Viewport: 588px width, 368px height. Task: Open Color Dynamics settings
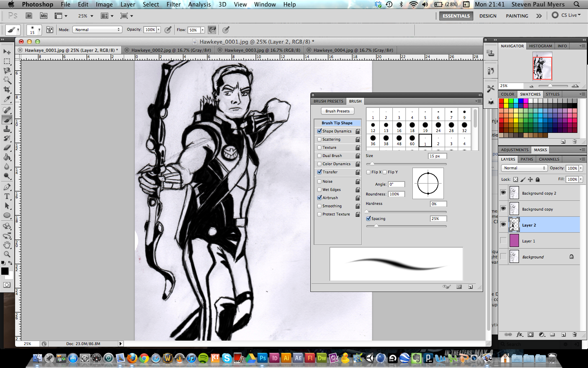(x=336, y=164)
